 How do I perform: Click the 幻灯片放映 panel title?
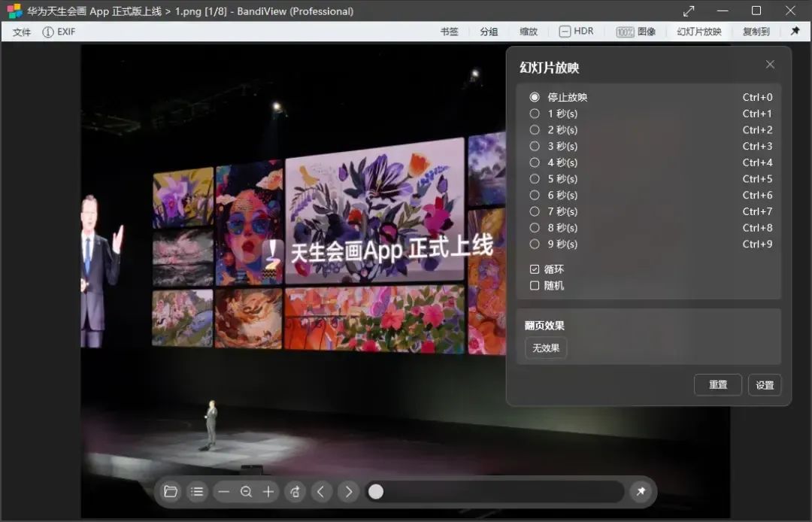click(x=549, y=68)
